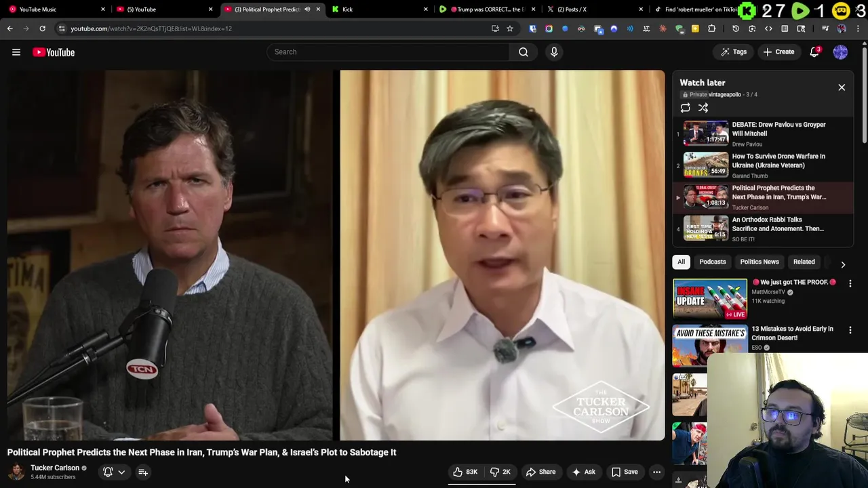Image resolution: width=868 pixels, height=488 pixels.
Task: Go back with browser back arrow
Action: pos(9,28)
